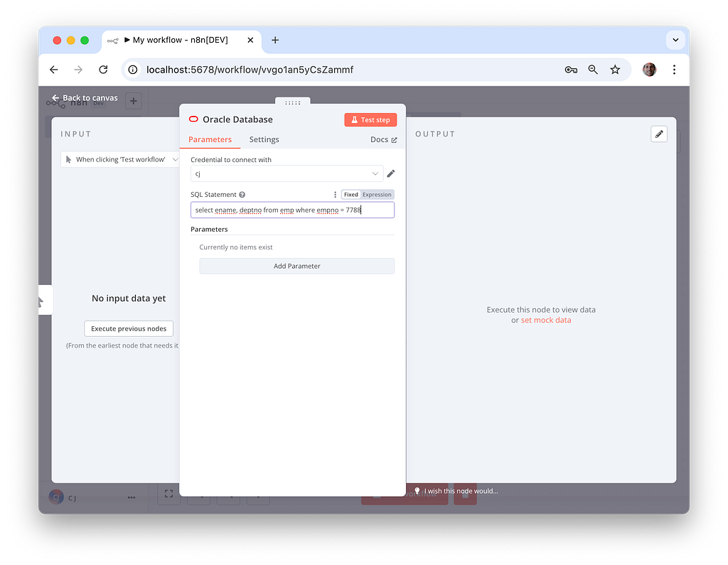728x565 pixels.
Task: View site information icon in the address bar
Action: pyautogui.click(x=133, y=70)
